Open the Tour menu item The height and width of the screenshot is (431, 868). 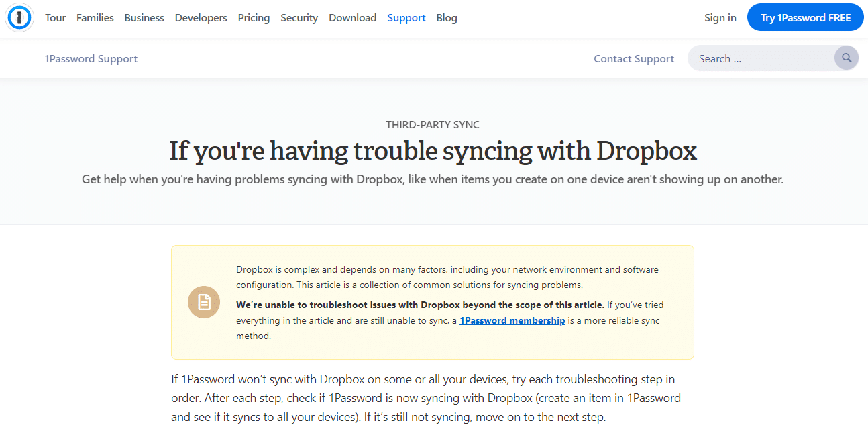pyautogui.click(x=55, y=18)
